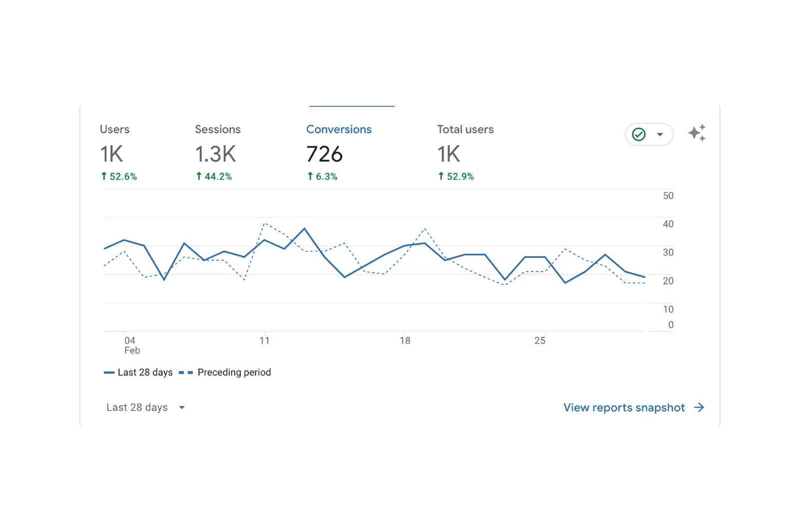Click the 52.9% Total users change value
799x532 pixels.
pyautogui.click(x=456, y=176)
